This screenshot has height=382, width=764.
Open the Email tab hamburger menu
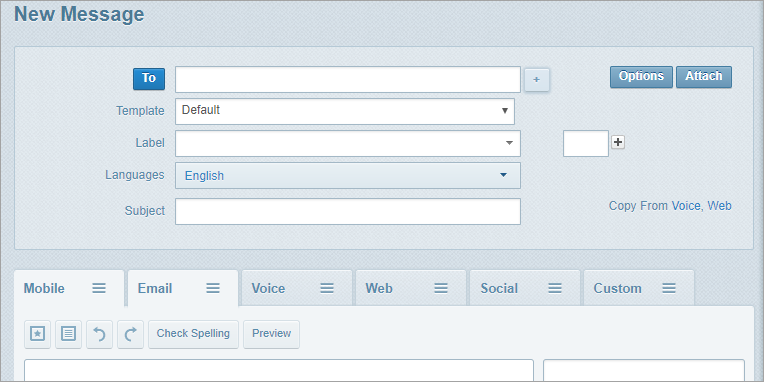coord(213,288)
